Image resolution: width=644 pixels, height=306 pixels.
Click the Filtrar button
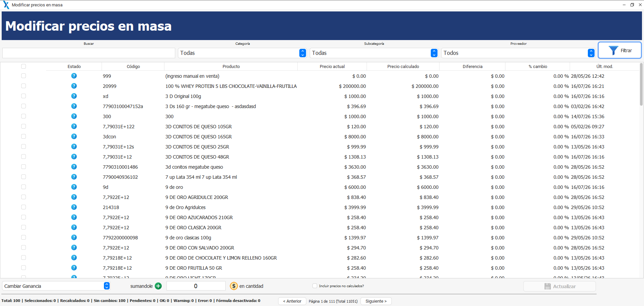point(619,50)
